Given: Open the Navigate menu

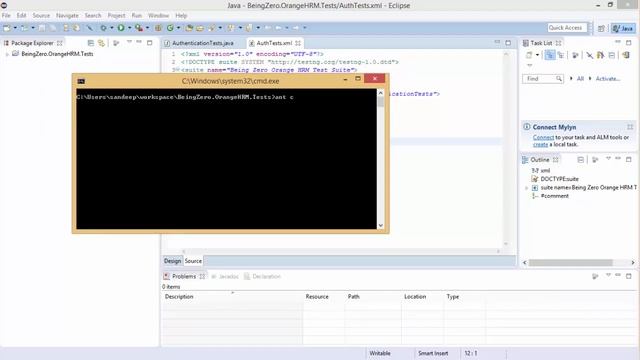Looking at the screenshot, I should (x=67, y=16).
